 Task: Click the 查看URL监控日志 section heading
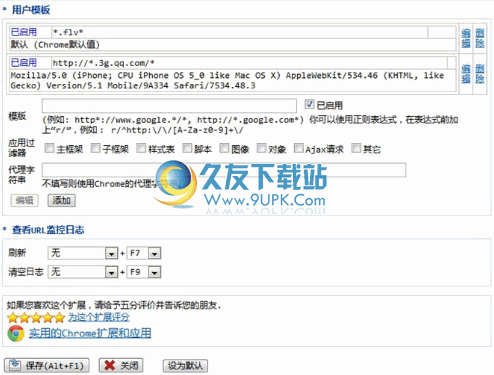coord(48,230)
